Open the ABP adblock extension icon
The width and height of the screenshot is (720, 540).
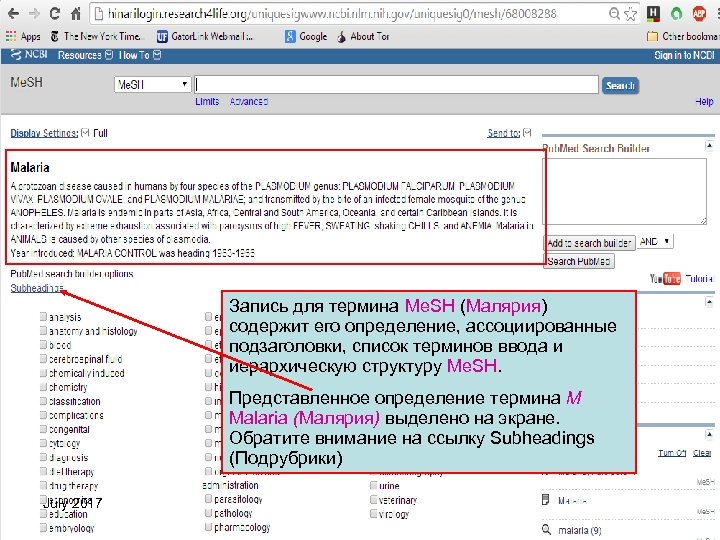(699, 14)
